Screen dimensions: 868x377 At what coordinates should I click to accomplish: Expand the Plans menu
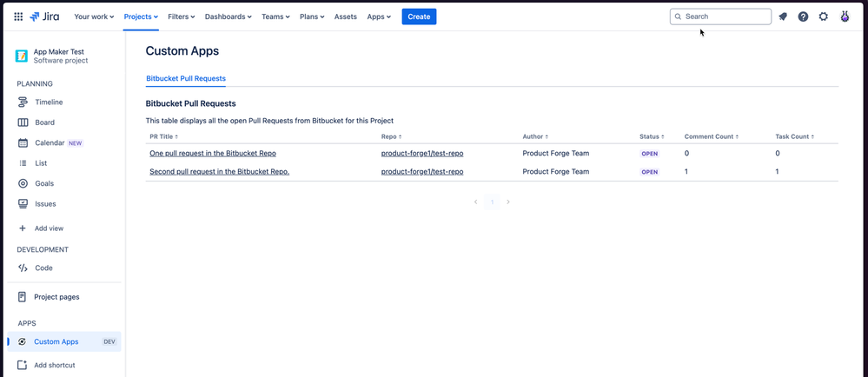pos(312,17)
